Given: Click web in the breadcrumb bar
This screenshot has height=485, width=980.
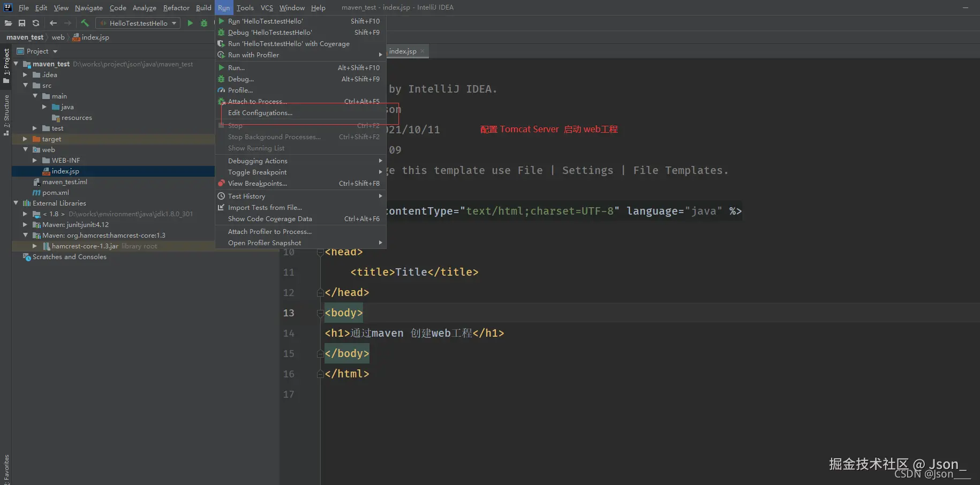Looking at the screenshot, I should (58, 37).
